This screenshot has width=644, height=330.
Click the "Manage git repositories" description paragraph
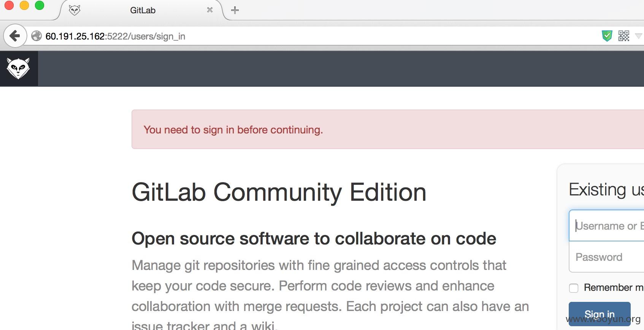(330, 295)
